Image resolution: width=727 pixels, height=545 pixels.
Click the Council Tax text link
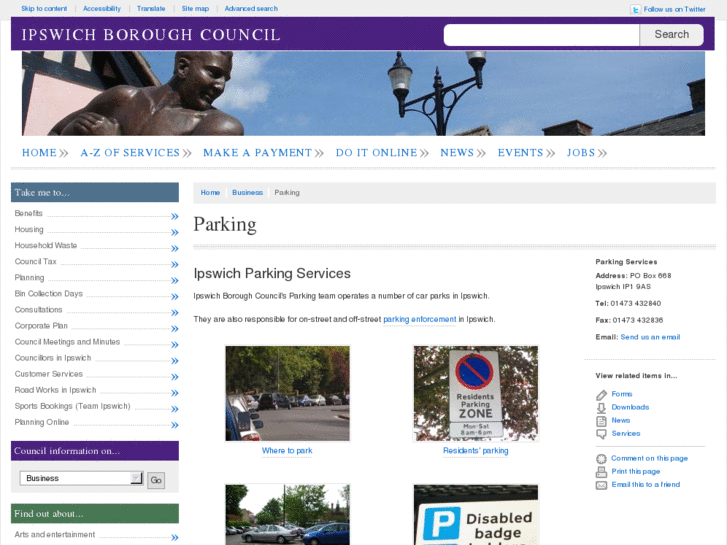tap(36, 262)
